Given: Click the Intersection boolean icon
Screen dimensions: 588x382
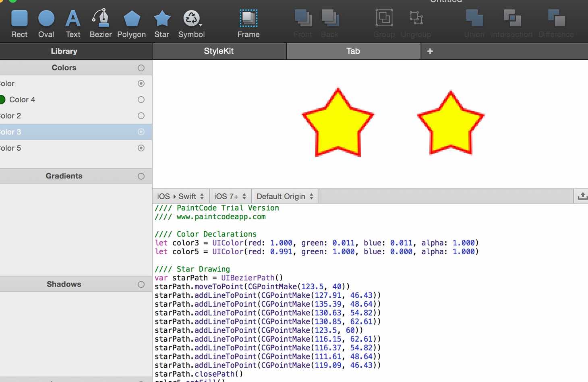Looking at the screenshot, I should 512,18.
